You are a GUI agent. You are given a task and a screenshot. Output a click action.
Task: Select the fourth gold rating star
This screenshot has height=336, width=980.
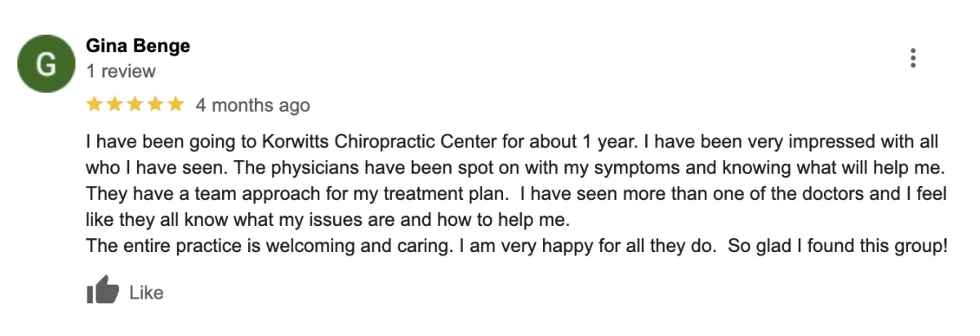155,105
